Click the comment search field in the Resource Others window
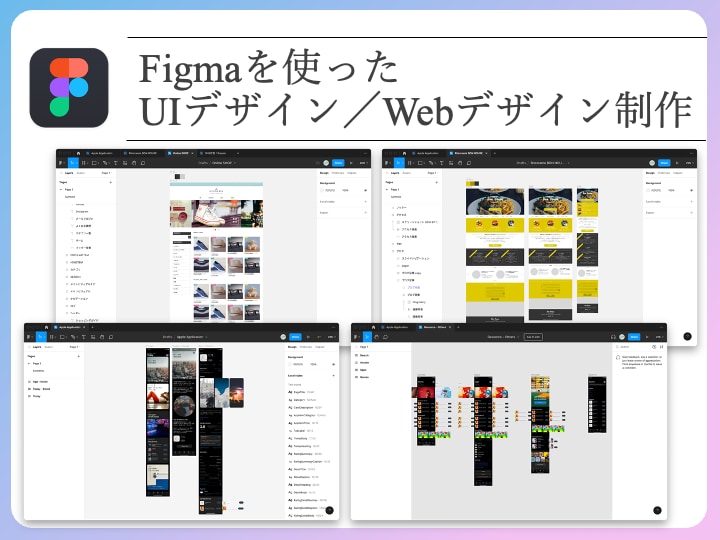Viewport: 720px width, 540px height. tap(633, 347)
